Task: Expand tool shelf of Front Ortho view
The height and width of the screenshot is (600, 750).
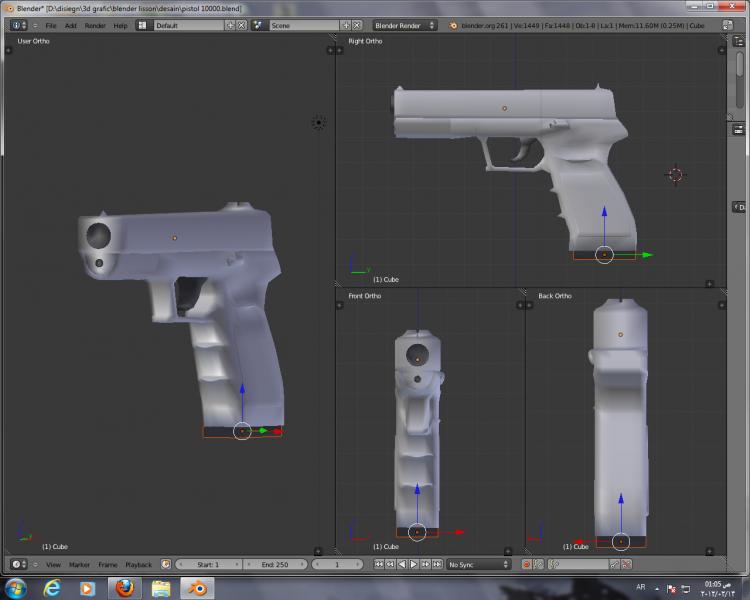Action: (x=340, y=305)
